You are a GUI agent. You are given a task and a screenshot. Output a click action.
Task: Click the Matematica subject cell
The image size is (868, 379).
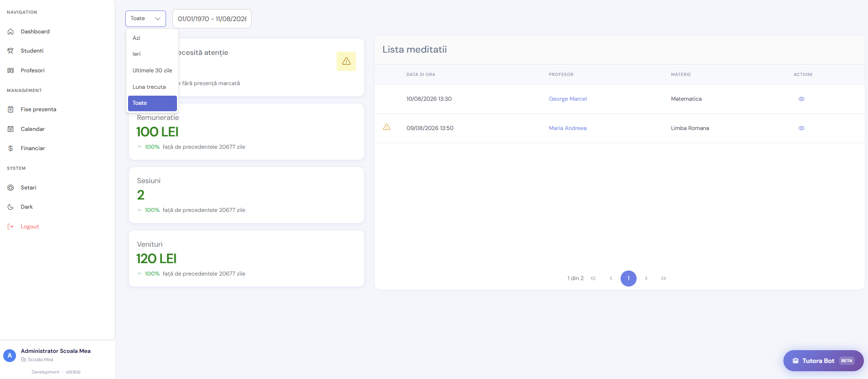tap(686, 99)
